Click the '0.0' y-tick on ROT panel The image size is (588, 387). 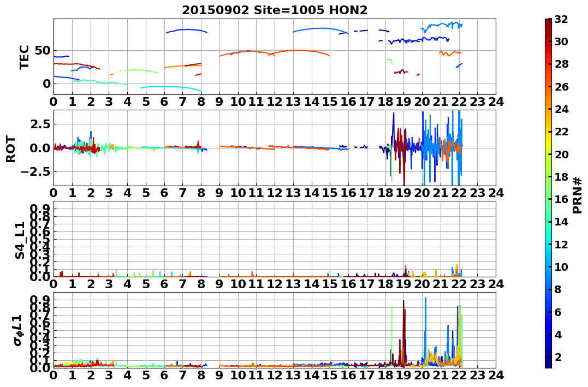click(x=40, y=148)
